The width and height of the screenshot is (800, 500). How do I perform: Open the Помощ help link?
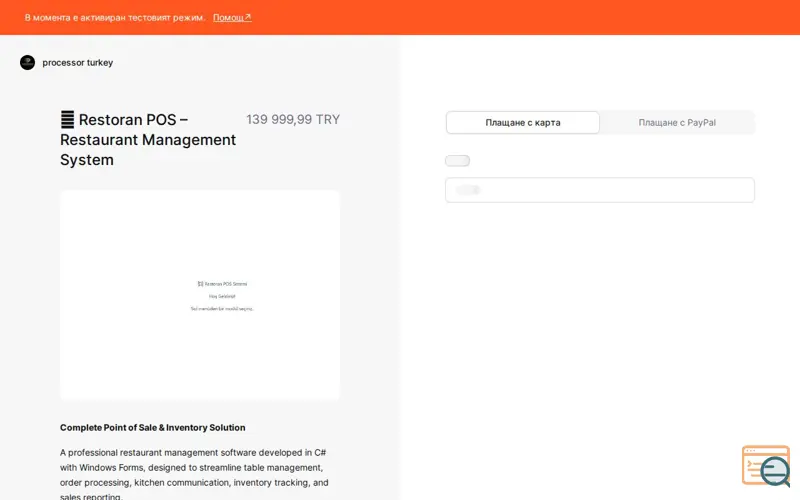coord(232,17)
